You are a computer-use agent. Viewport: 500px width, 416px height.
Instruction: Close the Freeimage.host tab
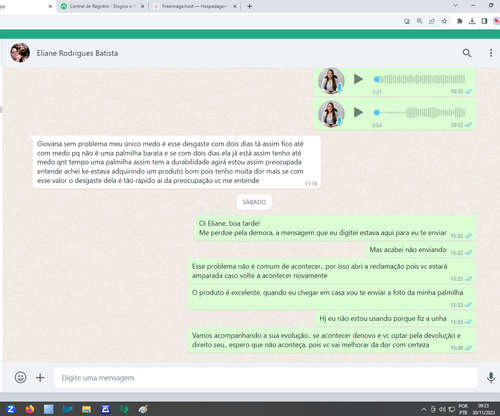click(235, 6)
